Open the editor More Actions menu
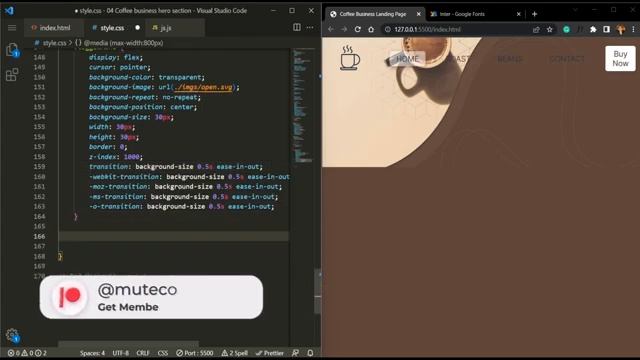Screen dimensions: 640x360 [x=310, y=27]
